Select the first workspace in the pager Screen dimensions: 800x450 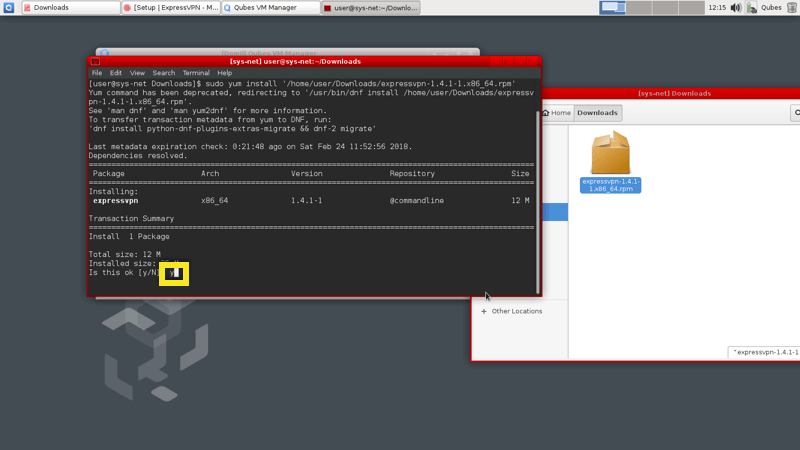coord(612,8)
